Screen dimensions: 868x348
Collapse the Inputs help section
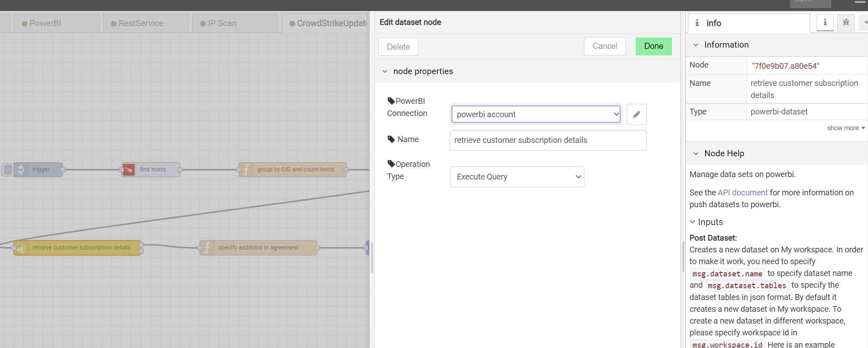(x=692, y=222)
